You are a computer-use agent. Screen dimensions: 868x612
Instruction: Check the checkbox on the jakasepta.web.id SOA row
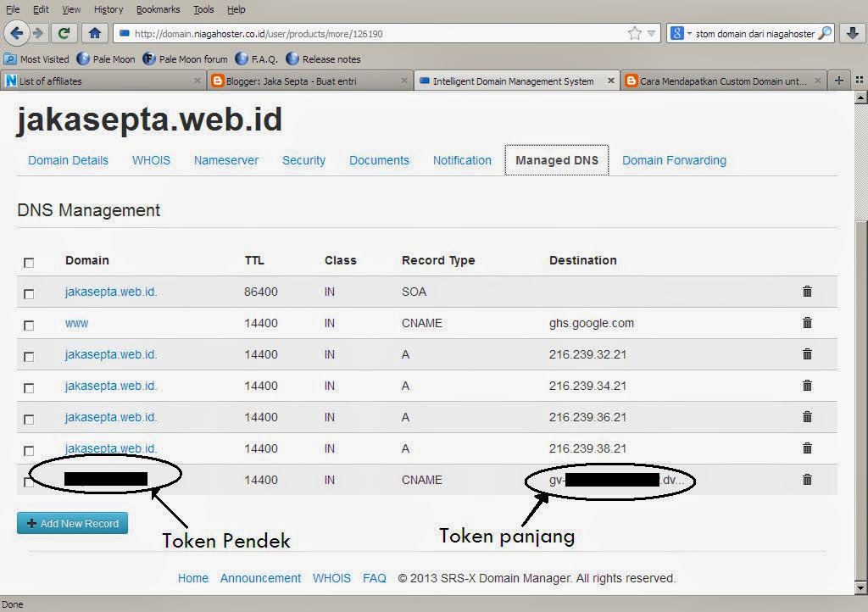click(29, 292)
